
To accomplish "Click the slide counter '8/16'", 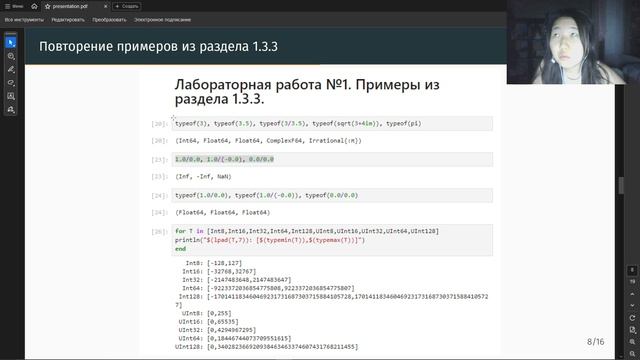I will 596,342.
